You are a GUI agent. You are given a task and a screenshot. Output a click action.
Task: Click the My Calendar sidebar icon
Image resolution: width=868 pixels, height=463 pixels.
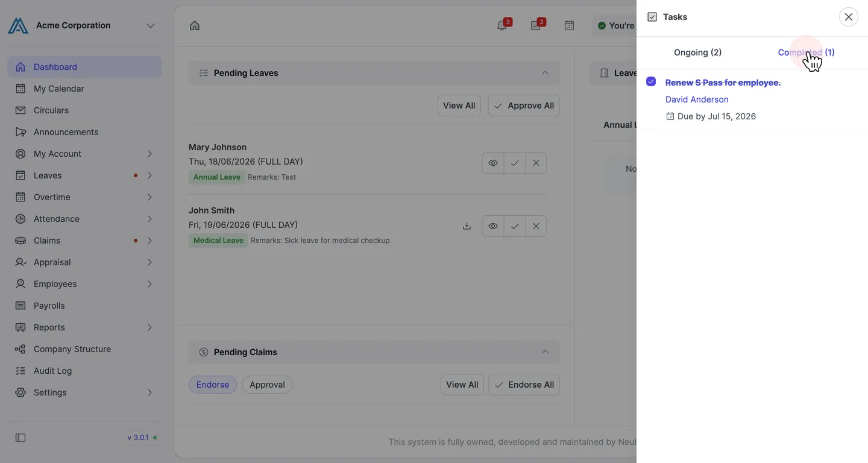[20, 89]
